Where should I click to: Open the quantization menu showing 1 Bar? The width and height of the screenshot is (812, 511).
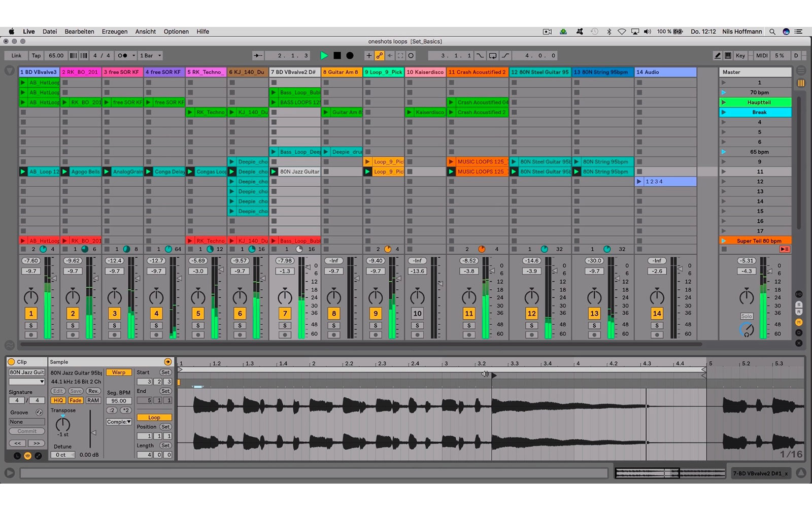151,55
